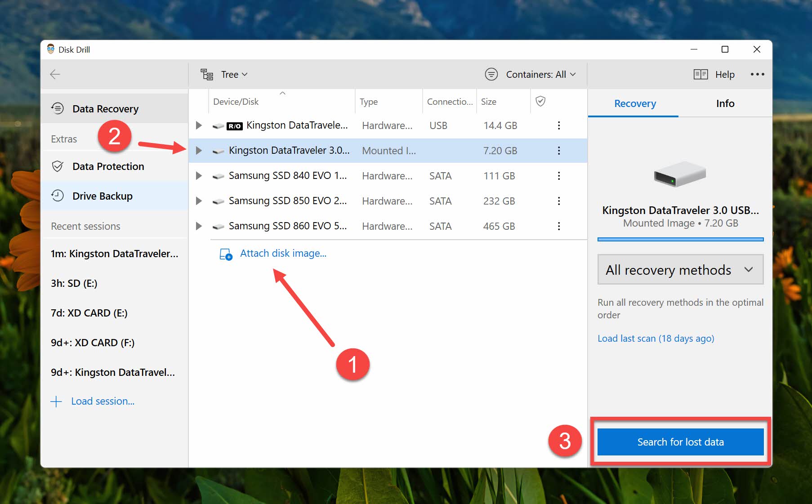Open the three-dot more options menu
Image resolution: width=812 pixels, height=504 pixels.
coord(757,74)
